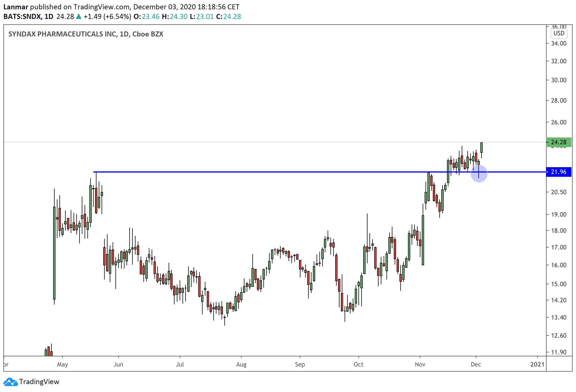Viewport: 576px width, 392px height.
Task: Click the high value H:24.30
Action: pyautogui.click(x=175, y=16)
